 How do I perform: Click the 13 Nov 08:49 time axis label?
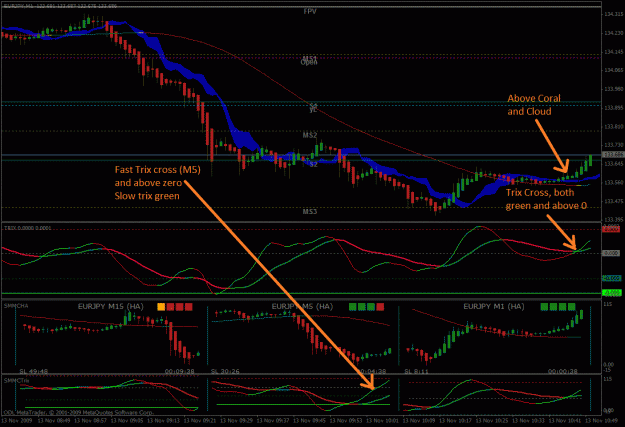point(53,421)
